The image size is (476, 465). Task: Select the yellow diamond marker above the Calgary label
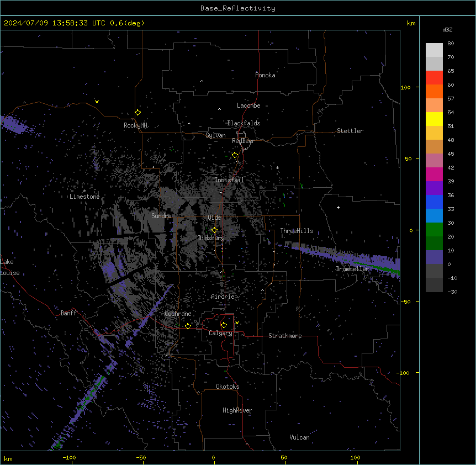pos(224,325)
